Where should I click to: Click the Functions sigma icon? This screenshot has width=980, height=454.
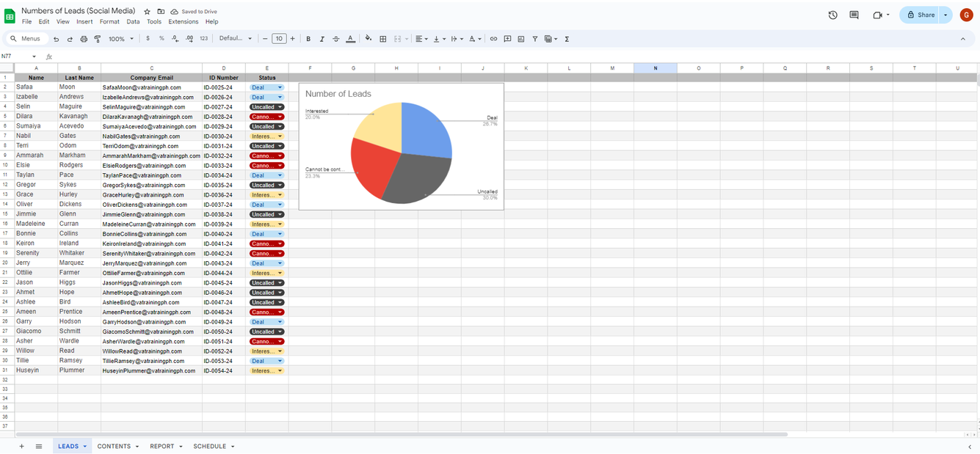[x=567, y=39]
